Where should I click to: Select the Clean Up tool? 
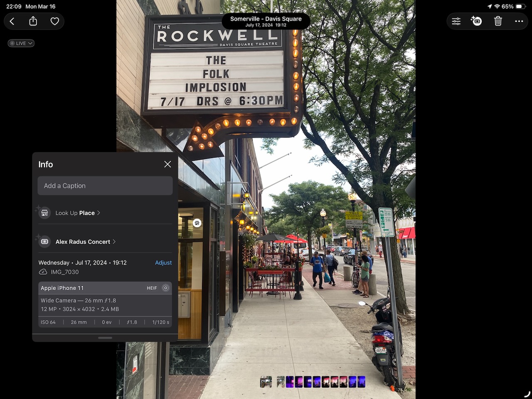pyautogui.click(x=476, y=21)
